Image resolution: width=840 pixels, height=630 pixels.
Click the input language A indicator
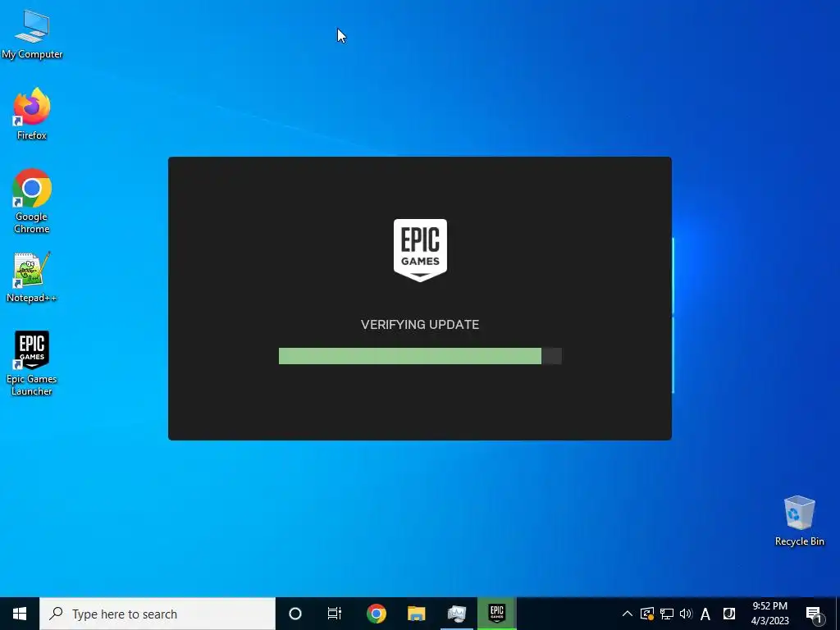point(705,614)
